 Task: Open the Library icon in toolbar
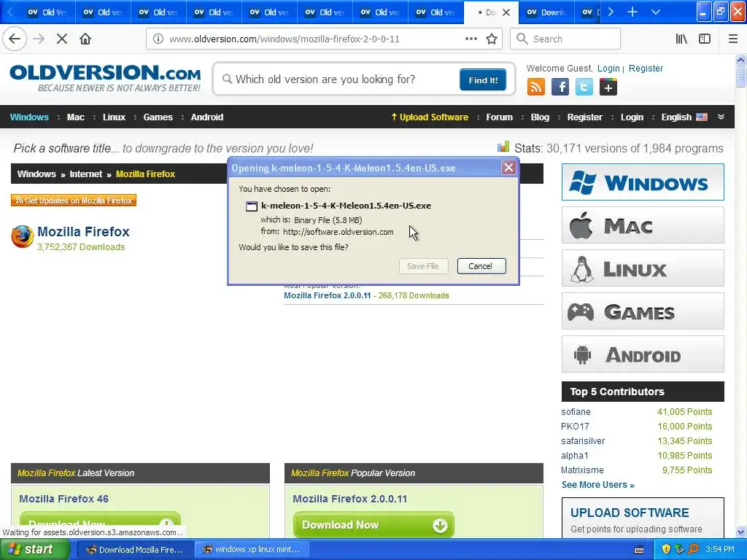pos(681,39)
